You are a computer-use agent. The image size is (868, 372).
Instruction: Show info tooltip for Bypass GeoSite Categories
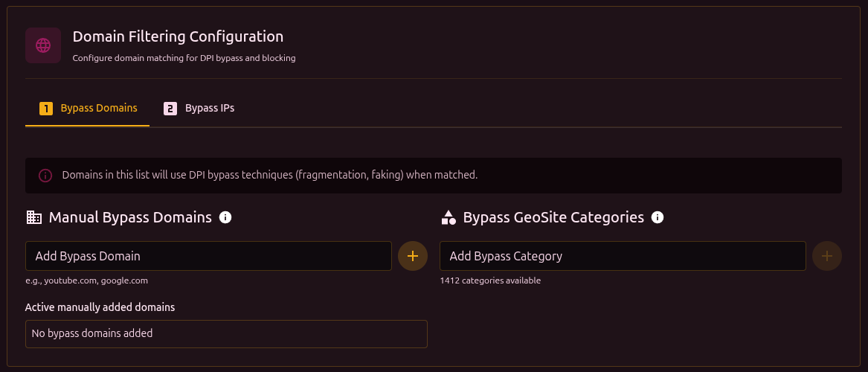click(x=658, y=217)
